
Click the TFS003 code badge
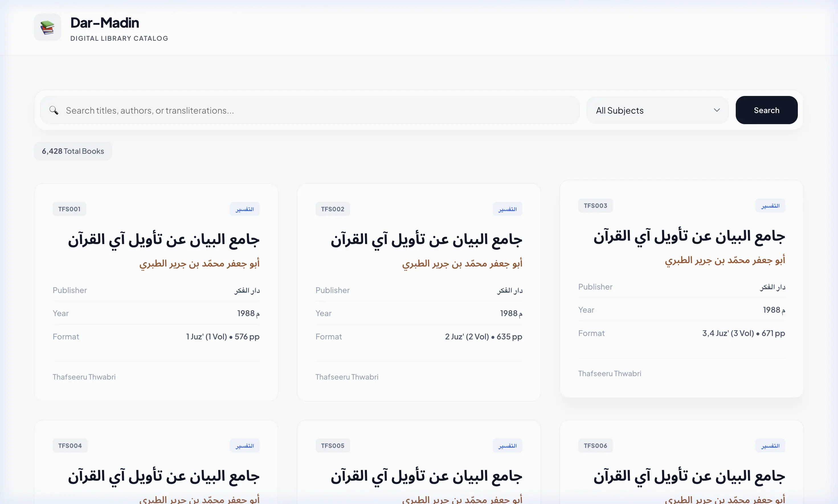point(595,206)
